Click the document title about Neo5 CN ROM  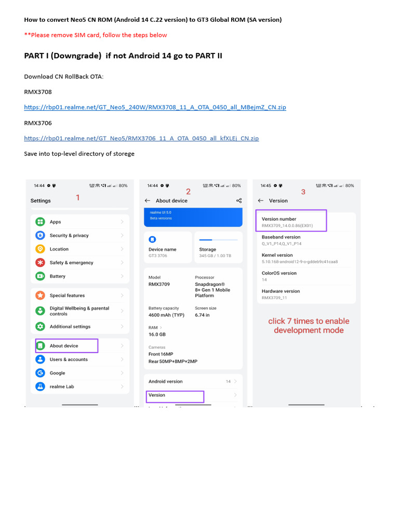(153, 20)
